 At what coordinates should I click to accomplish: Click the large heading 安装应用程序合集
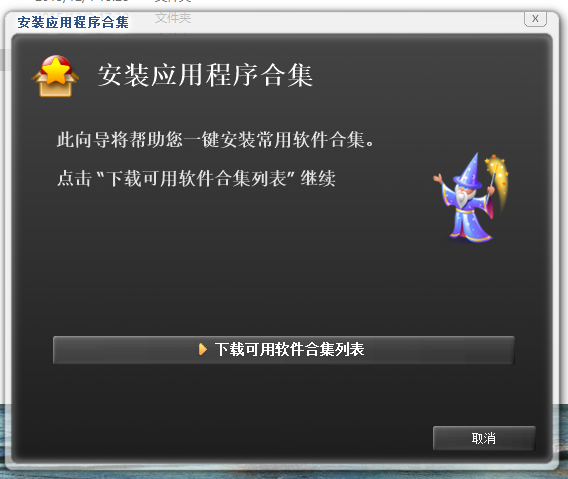point(205,75)
